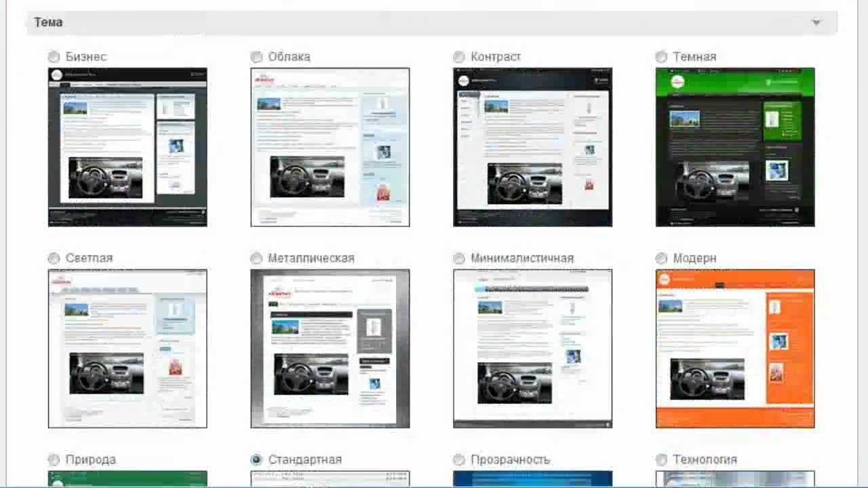Click the Природа theme label

(x=90, y=460)
